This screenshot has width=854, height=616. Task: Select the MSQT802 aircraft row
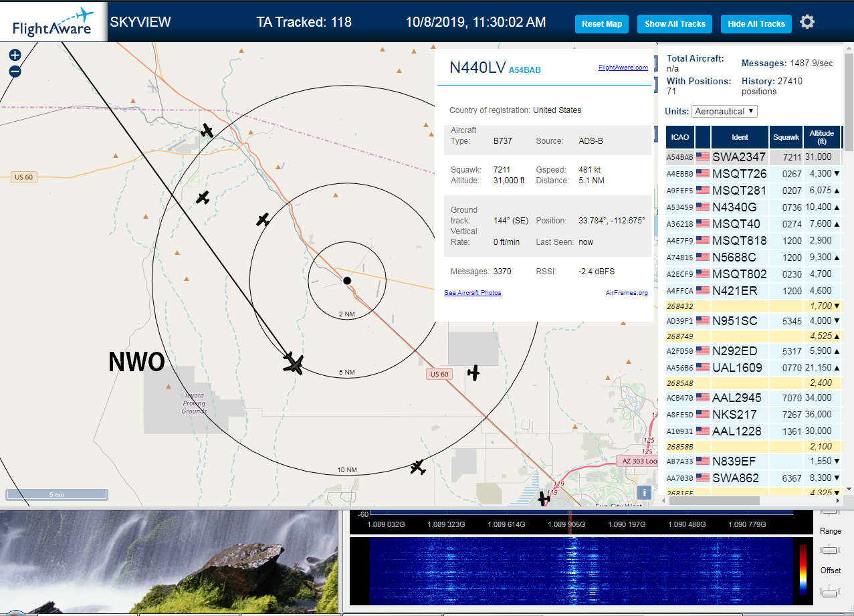pos(754,274)
